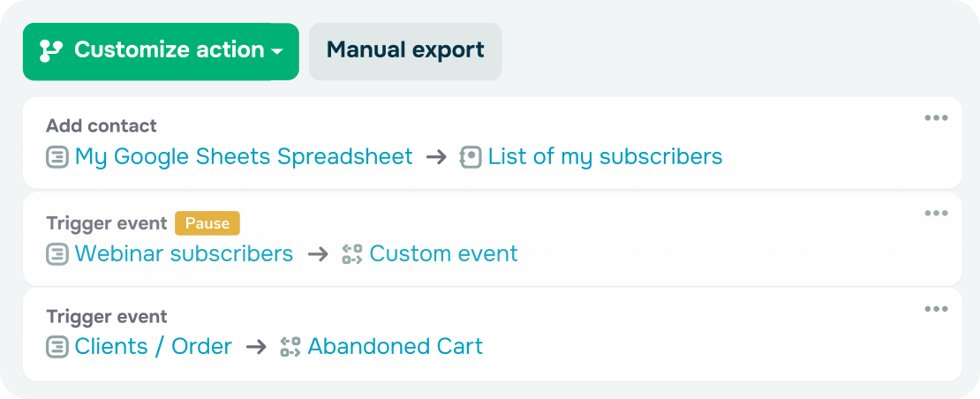Open List of my subscribers link
The height and width of the screenshot is (399, 980).
coord(605,157)
